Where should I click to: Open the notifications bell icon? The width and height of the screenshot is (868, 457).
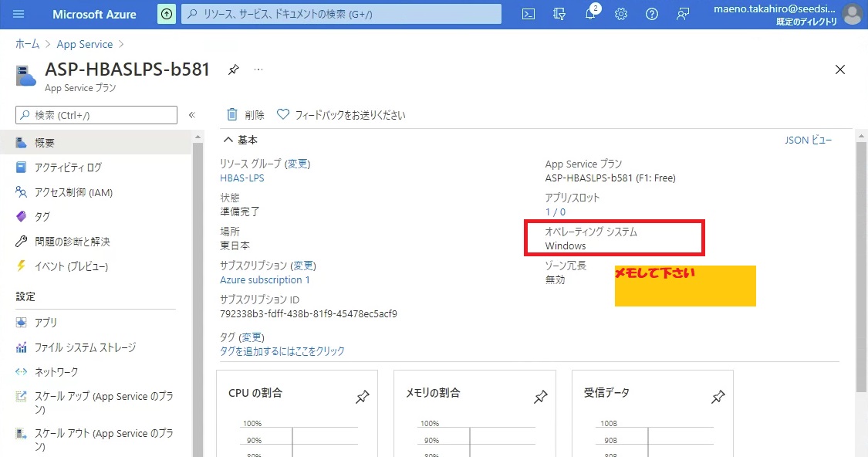click(590, 15)
